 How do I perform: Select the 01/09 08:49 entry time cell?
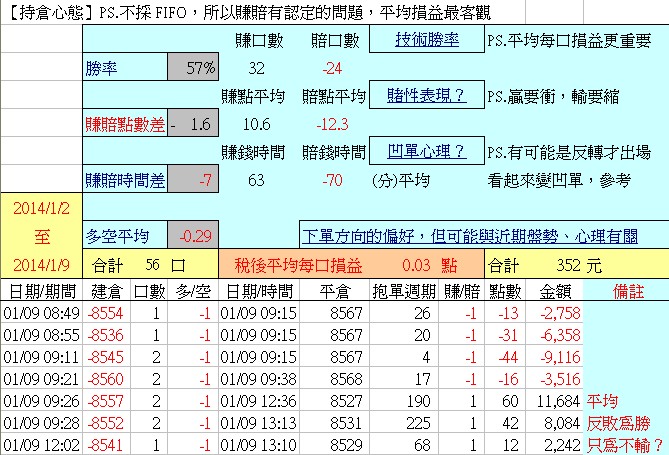(41, 313)
